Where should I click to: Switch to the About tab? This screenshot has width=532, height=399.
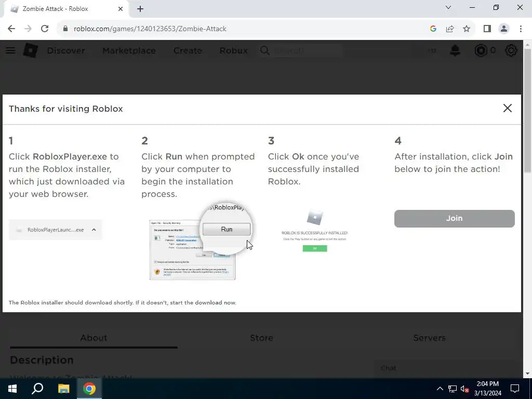point(94,338)
